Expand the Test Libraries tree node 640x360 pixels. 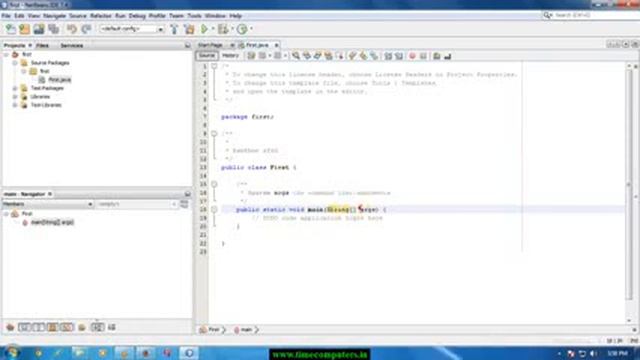[15, 105]
